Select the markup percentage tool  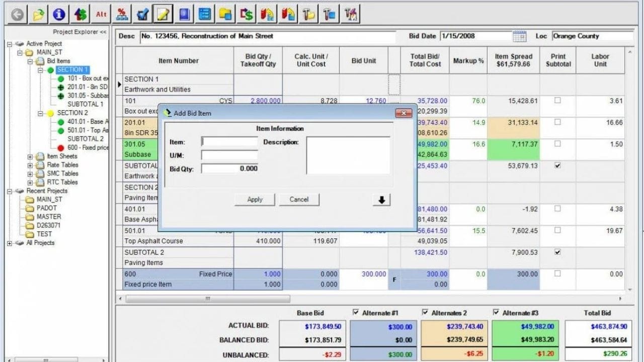click(122, 14)
